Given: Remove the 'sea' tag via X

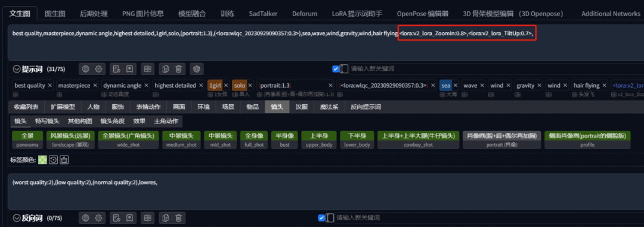Looking at the screenshot, I should [456, 86].
